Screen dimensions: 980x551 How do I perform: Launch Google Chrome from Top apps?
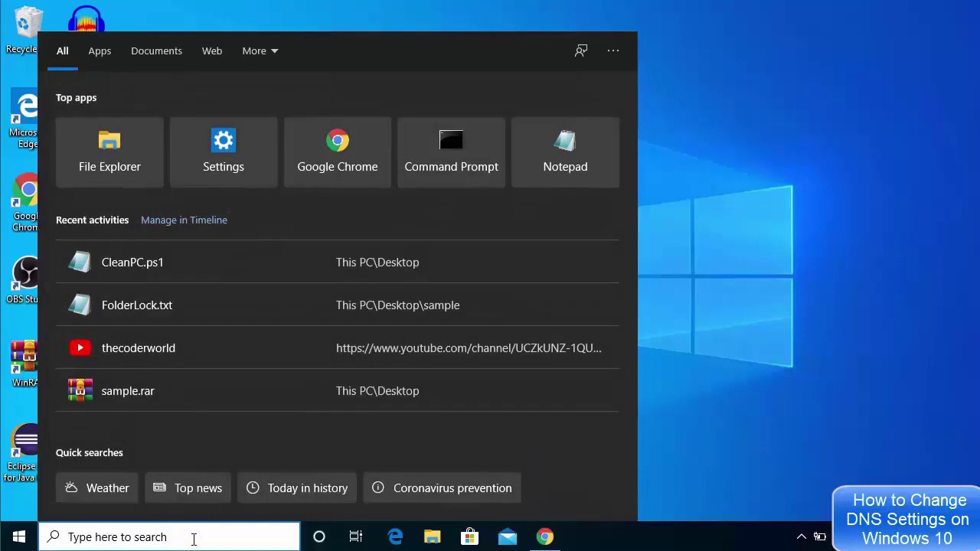pos(338,152)
